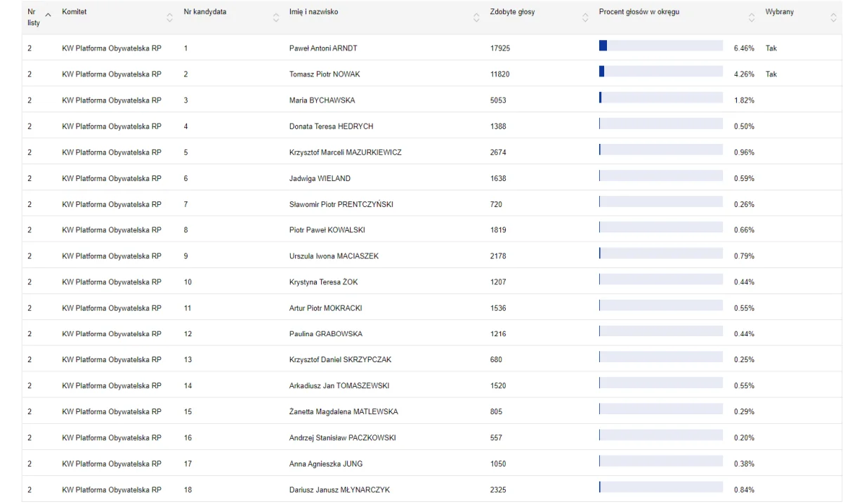Click vote count 2325

pyautogui.click(x=498, y=490)
